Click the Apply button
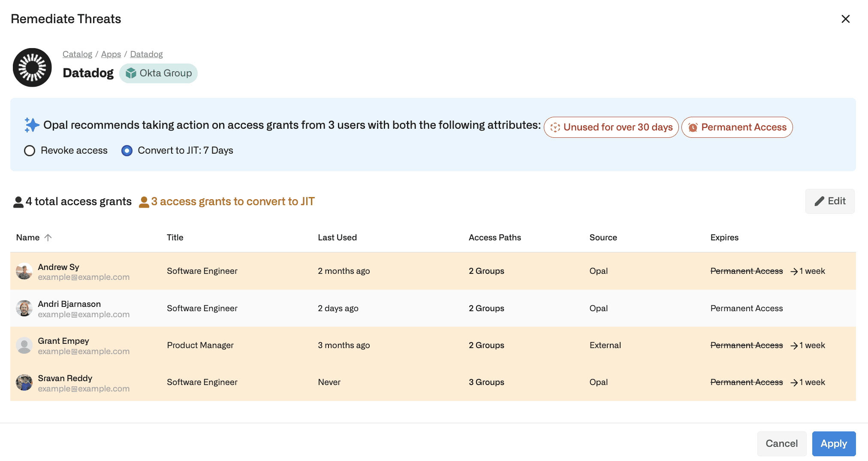The width and height of the screenshot is (868, 461). click(x=834, y=443)
